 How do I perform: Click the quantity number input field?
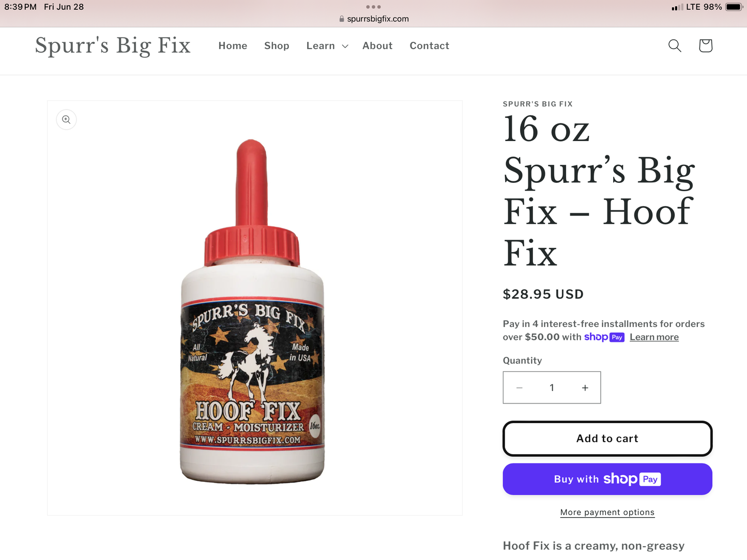[552, 388]
